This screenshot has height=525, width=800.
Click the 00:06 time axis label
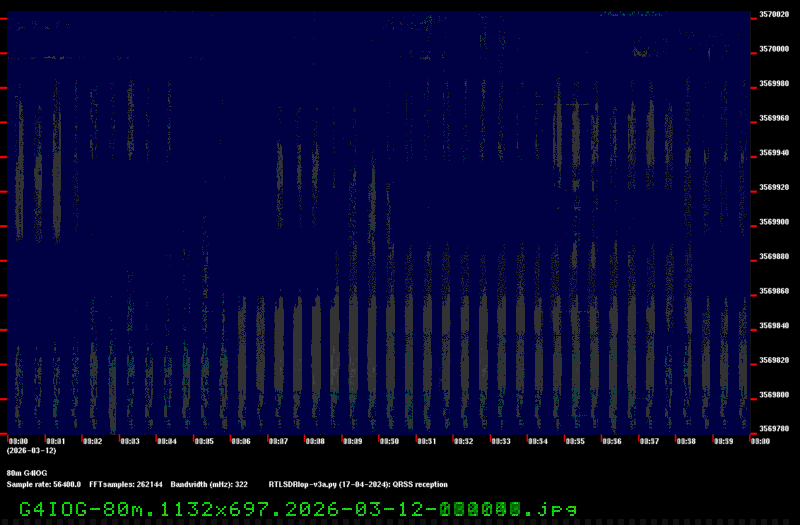click(241, 441)
